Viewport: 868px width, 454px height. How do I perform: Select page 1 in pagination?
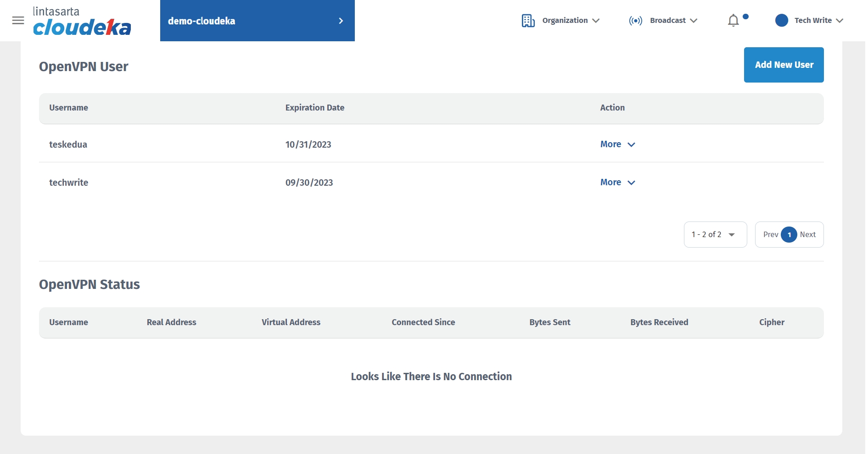[x=789, y=234]
